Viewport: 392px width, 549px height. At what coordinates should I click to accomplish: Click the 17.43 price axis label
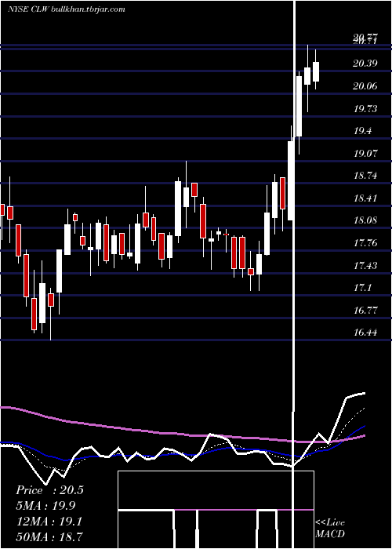pyautogui.click(x=365, y=266)
